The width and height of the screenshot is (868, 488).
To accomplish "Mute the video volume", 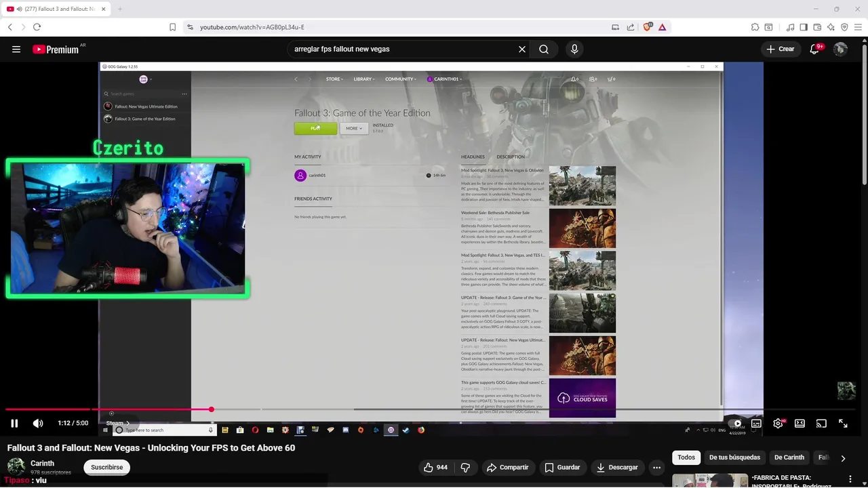I will click(x=38, y=424).
